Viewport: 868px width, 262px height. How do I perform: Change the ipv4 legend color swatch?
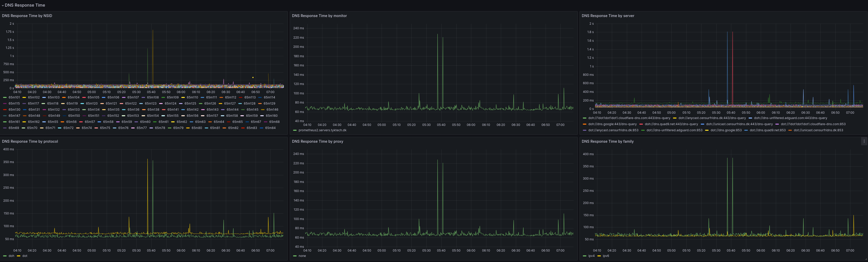pyautogui.click(x=585, y=256)
